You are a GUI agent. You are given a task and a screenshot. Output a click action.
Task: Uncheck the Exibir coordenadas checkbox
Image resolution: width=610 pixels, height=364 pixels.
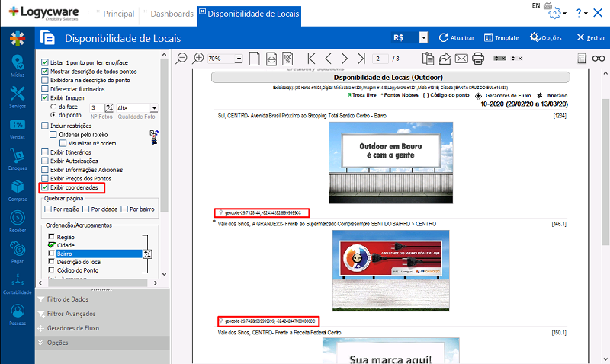(x=44, y=187)
